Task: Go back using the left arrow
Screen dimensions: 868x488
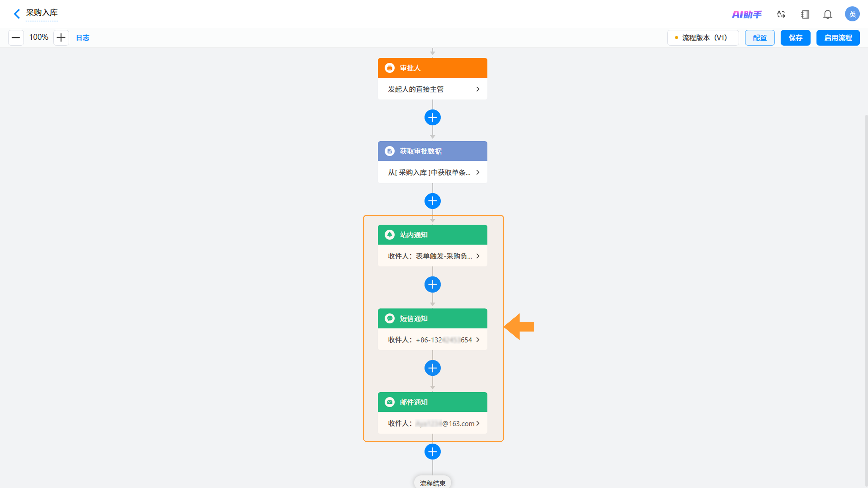Action: (17, 14)
